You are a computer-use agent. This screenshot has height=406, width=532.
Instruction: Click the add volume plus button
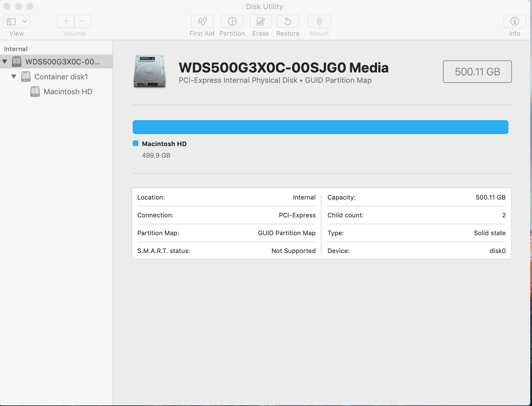66,22
